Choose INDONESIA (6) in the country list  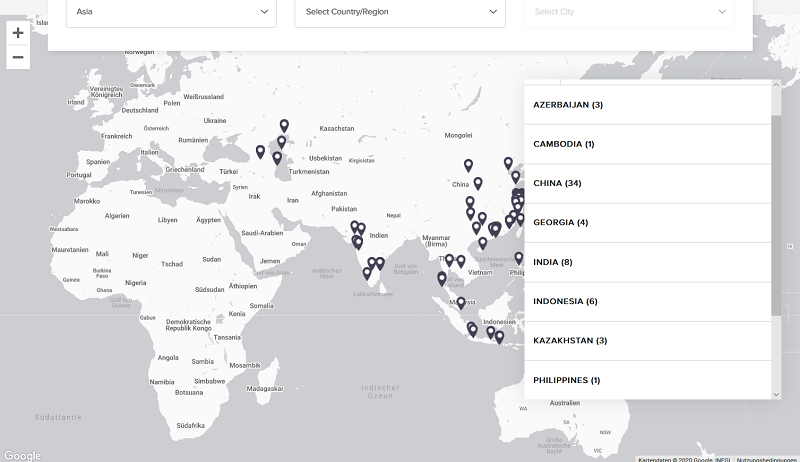(x=647, y=301)
